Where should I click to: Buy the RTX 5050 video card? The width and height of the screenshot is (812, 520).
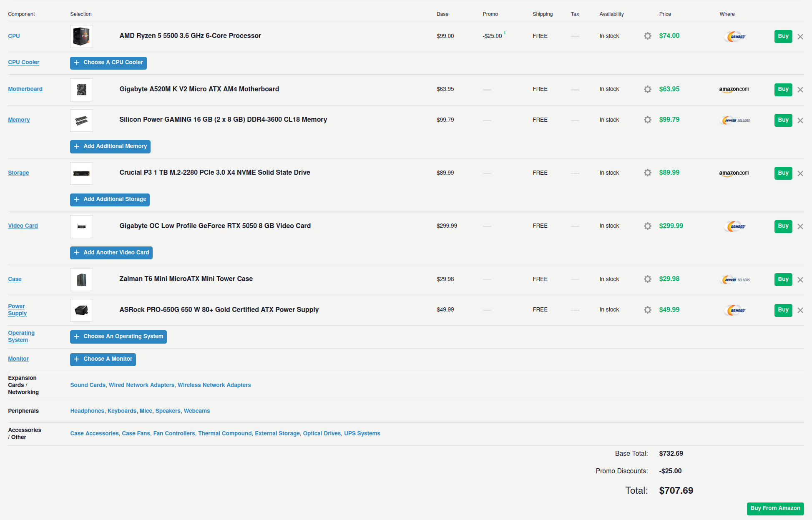783,226
